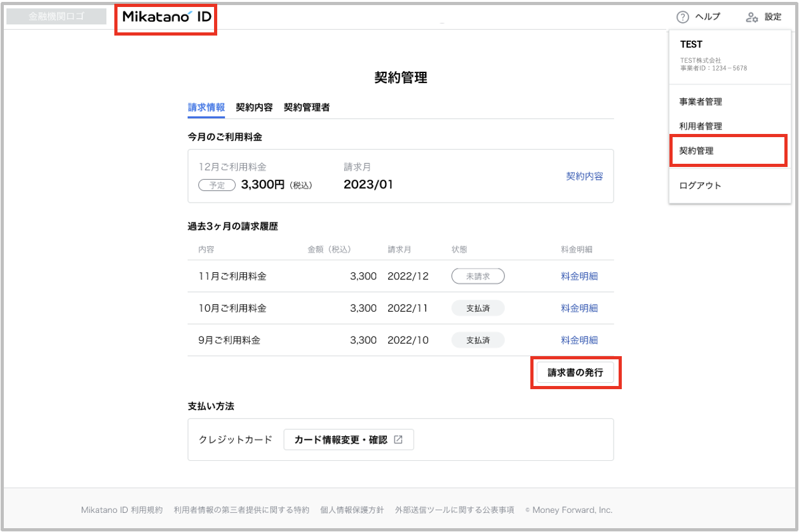Click the TEST user name in dropdown
Image resolution: width=799 pixels, height=532 pixels.
click(x=691, y=44)
